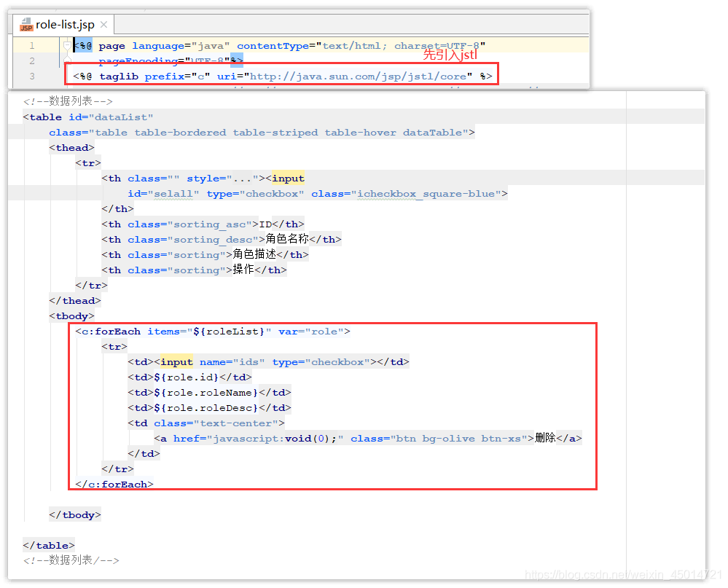728x588 pixels.
Task: Click line number 2 in the gutter
Action: (32, 60)
